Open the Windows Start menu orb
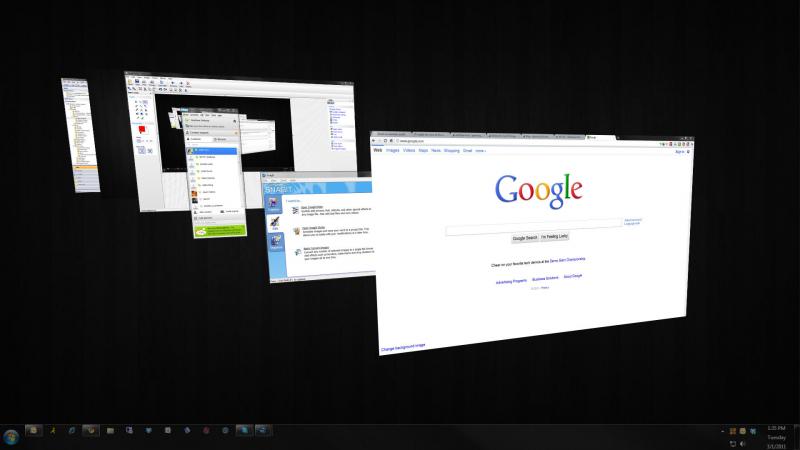The height and width of the screenshot is (450, 800). click(11, 437)
